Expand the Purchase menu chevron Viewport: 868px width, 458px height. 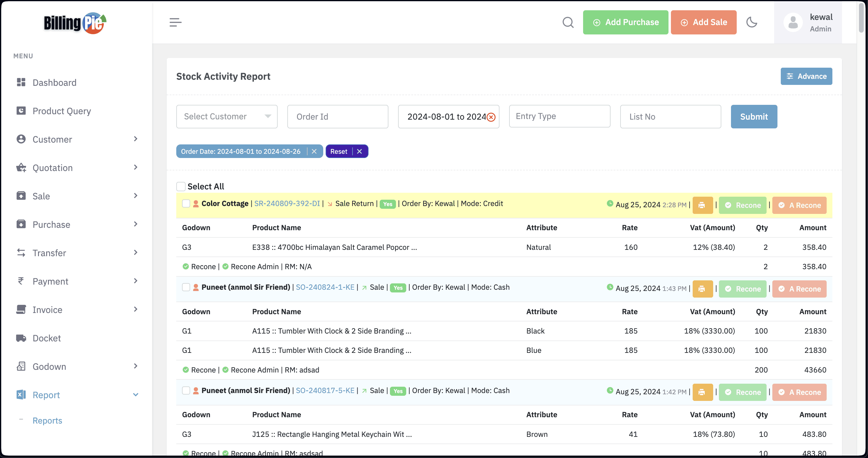(x=136, y=224)
